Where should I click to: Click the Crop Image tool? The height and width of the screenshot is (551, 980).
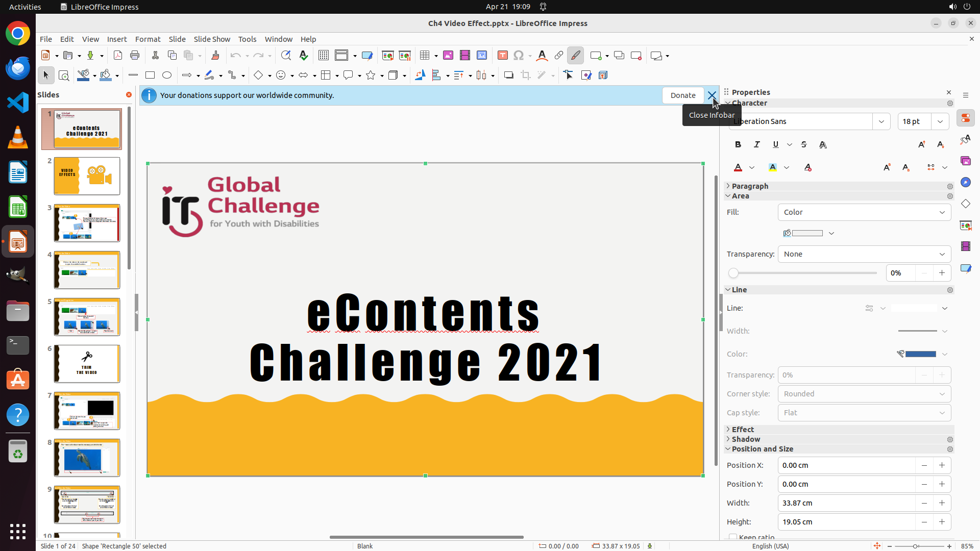(x=525, y=76)
